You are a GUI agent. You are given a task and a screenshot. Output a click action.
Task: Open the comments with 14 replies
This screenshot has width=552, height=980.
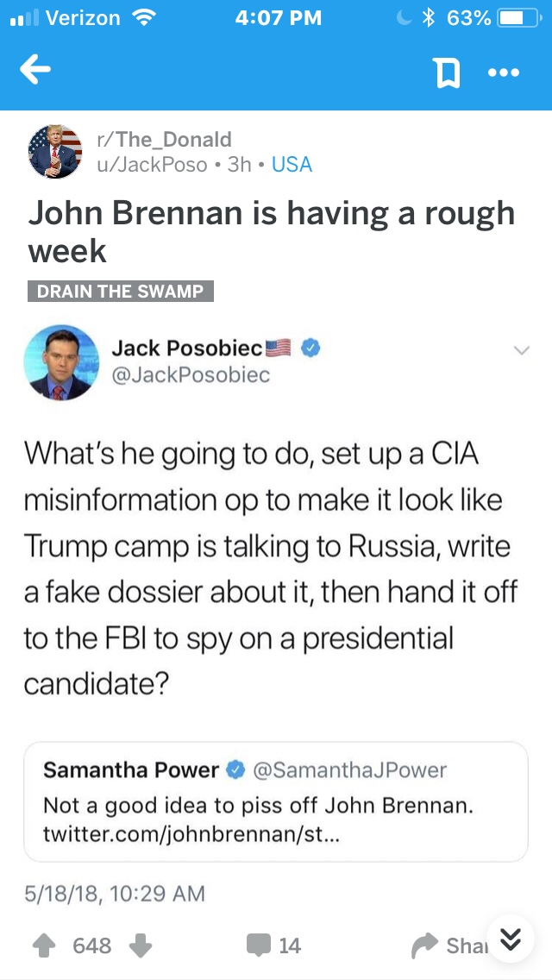point(274,945)
